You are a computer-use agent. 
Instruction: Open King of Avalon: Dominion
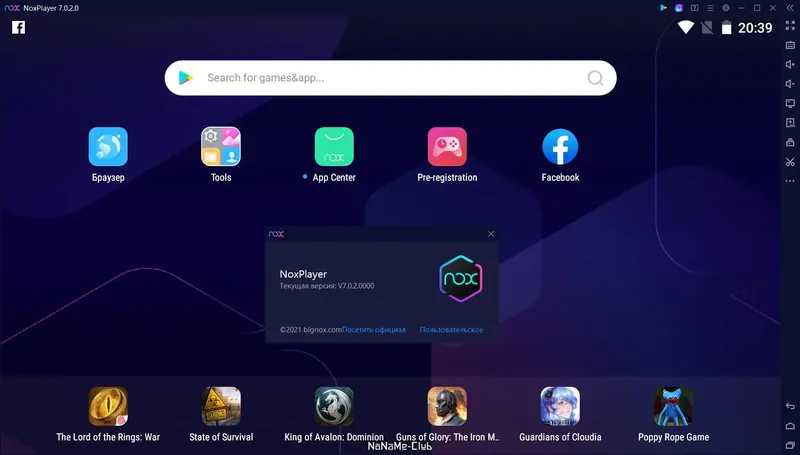pos(334,406)
